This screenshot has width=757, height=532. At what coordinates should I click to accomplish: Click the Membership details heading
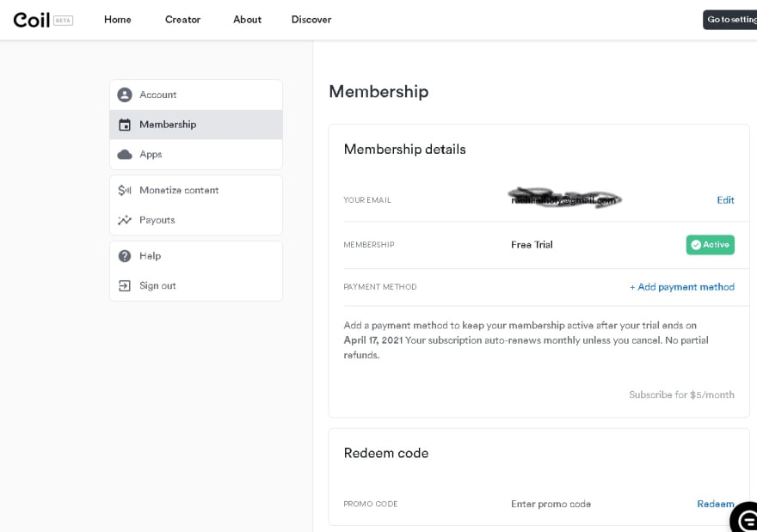pos(404,150)
